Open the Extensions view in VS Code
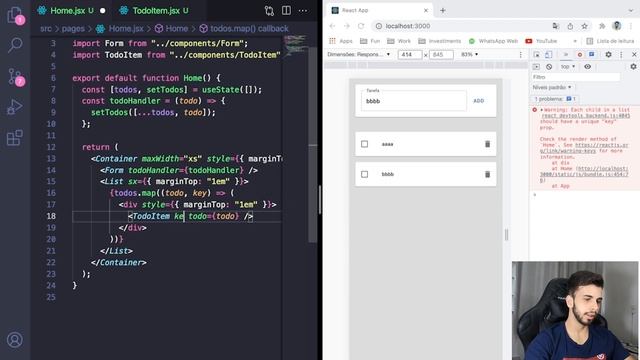The height and width of the screenshot is (360, 640). click(15, 138)
